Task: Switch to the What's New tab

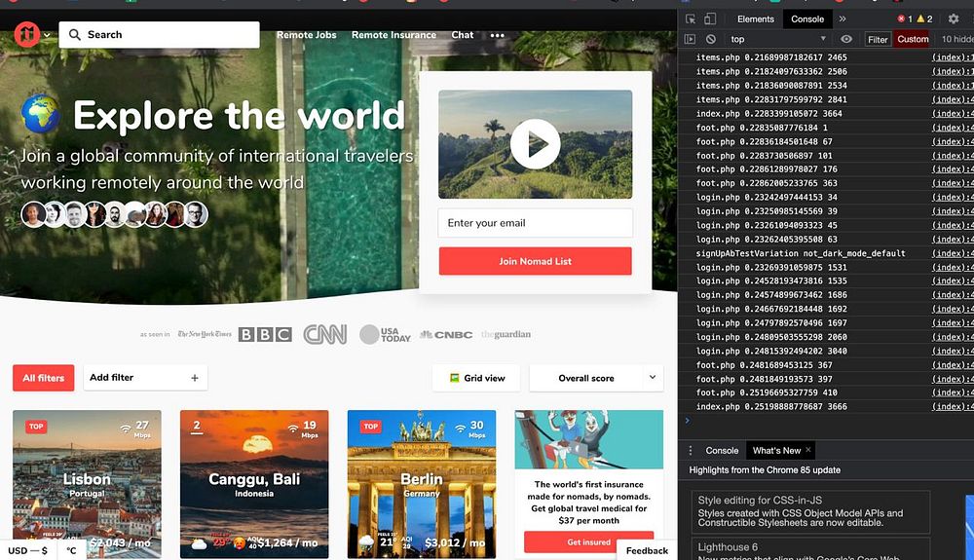Action: point(776,450)
